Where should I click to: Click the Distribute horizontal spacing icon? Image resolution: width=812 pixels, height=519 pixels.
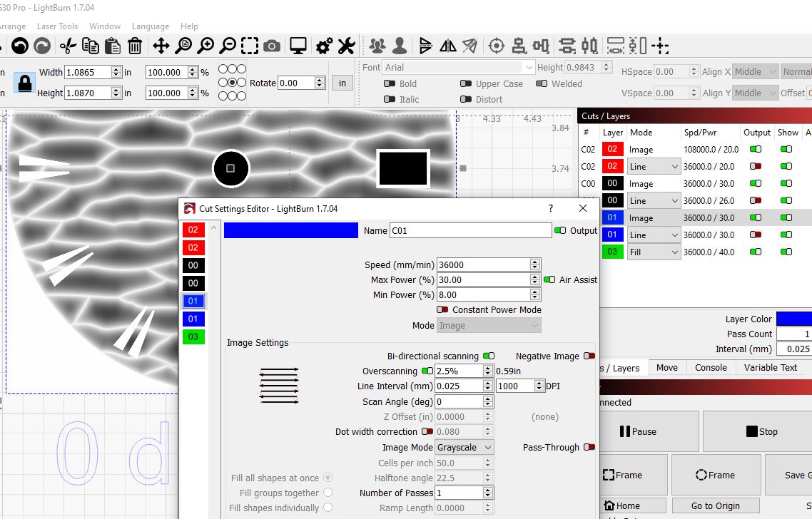[x=615, y=46]
